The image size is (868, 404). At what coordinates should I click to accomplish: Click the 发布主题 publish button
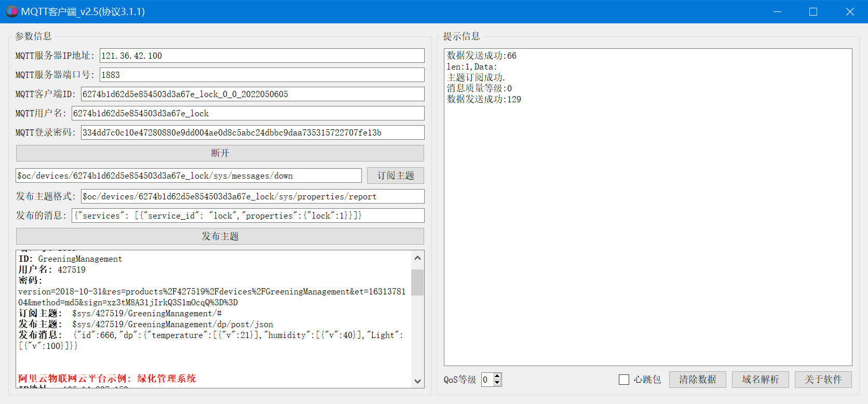coord(220,236)
